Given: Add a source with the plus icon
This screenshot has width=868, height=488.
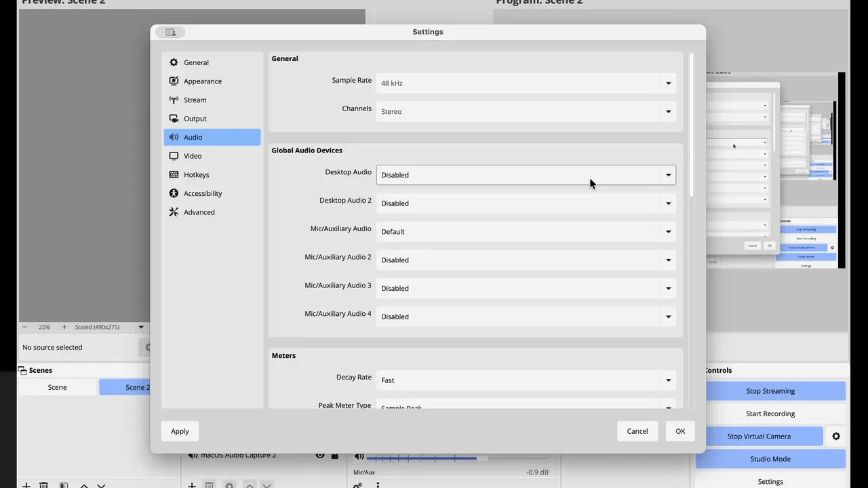Looking at the screenshot, I should point(192,485).
